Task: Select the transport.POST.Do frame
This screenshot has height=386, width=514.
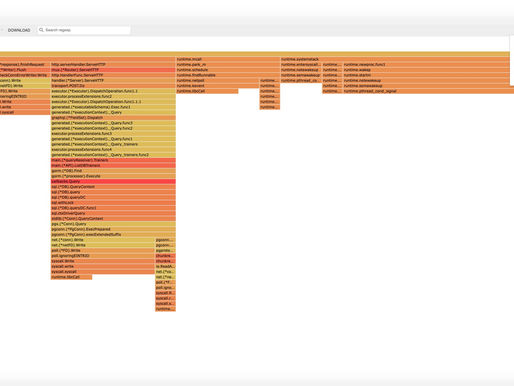Action: [113, 86]
